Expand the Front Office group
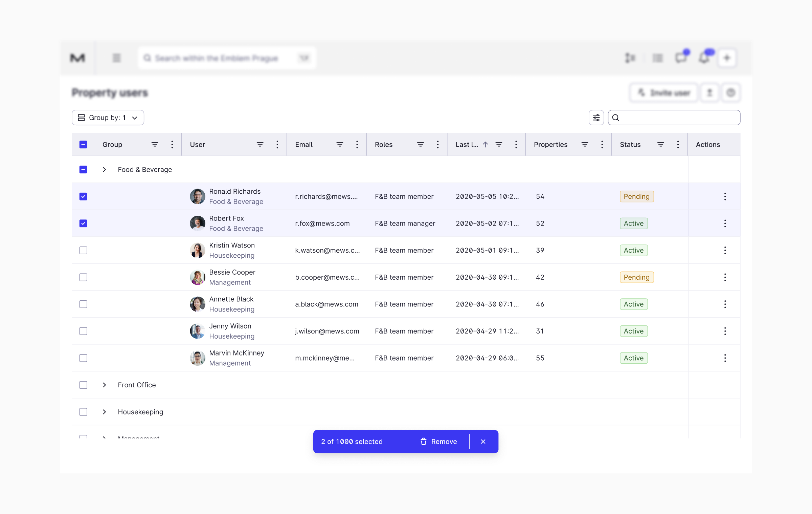Image resolution: width=812 pixels, height=514 pixels. click(x=104, y=385)
